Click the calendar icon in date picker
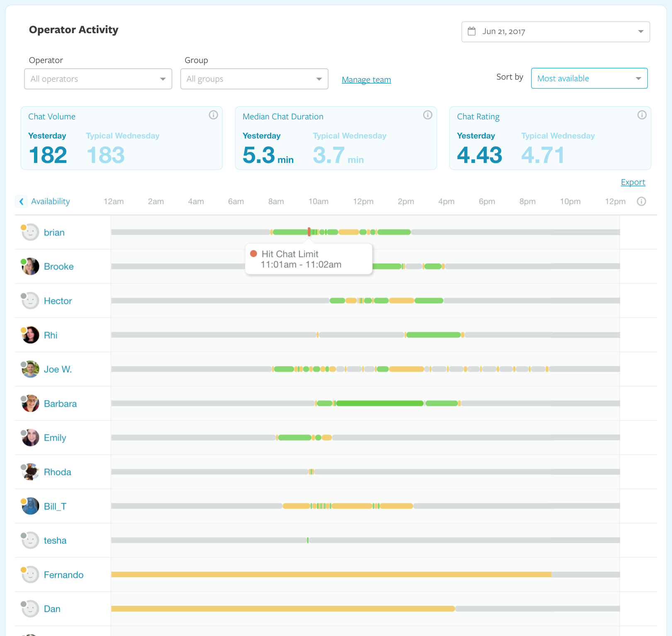The height and width of the screenshot is (636, 672). [472, 32]
